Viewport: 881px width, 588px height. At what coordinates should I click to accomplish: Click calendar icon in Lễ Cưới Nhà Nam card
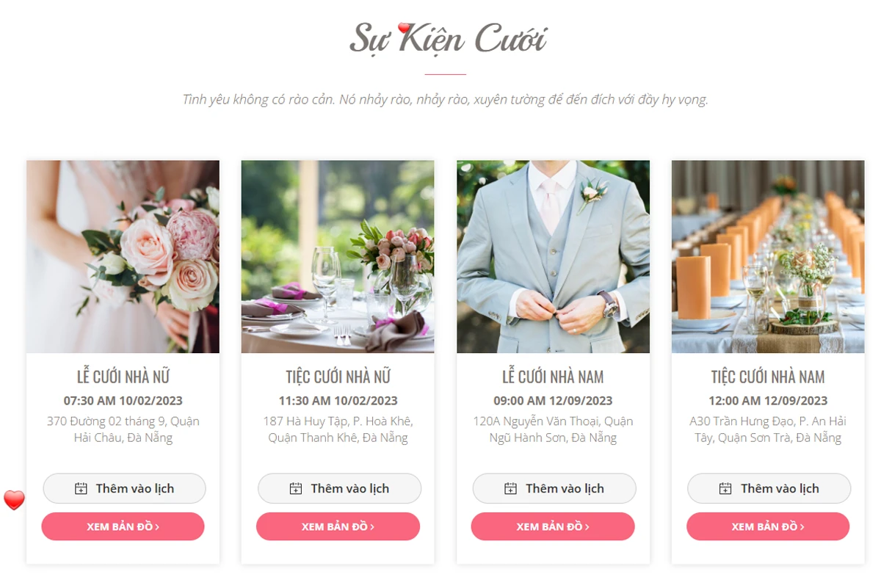click(511, 489)
